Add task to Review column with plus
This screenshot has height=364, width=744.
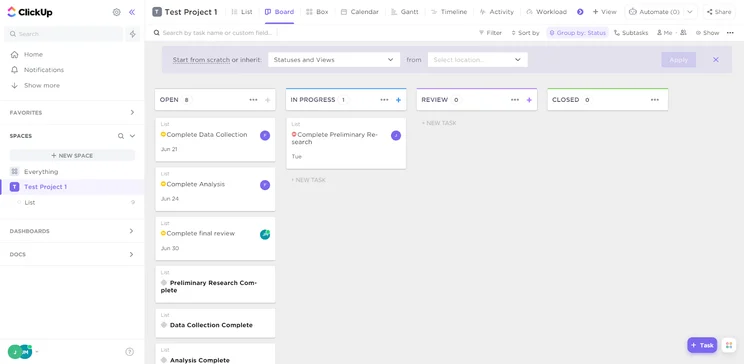coord(530,100)
